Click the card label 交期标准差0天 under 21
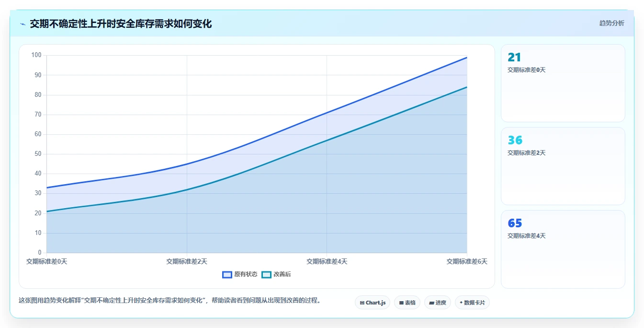Viewport: 644px width, 328px height. pyautogui.click(x=527, y=70)
